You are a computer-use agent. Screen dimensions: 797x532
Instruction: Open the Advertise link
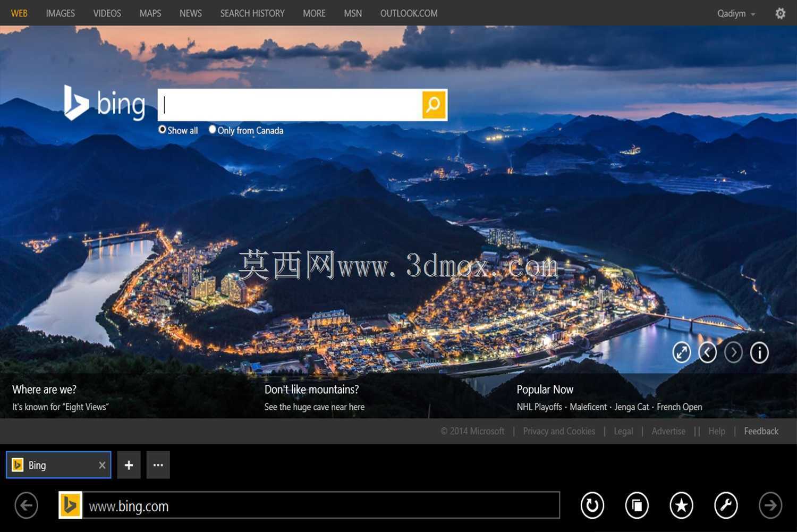[668, 431]
